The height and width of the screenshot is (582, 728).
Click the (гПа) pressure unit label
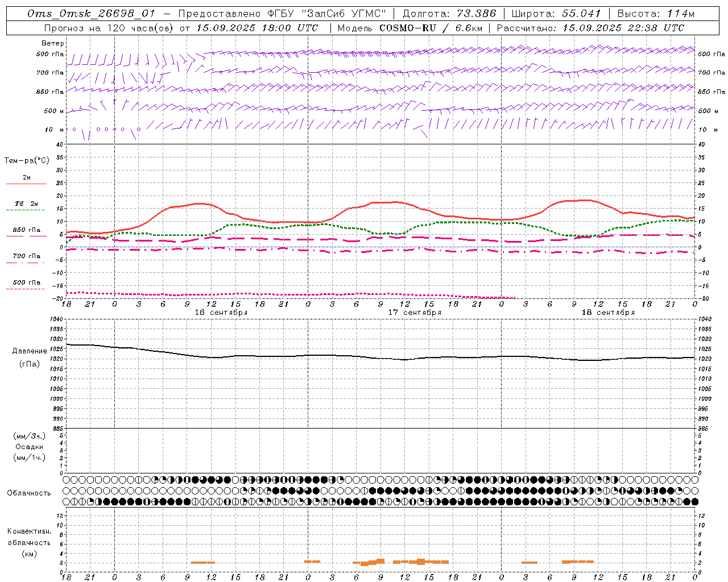pyautogui.click(x=30, y=364)
